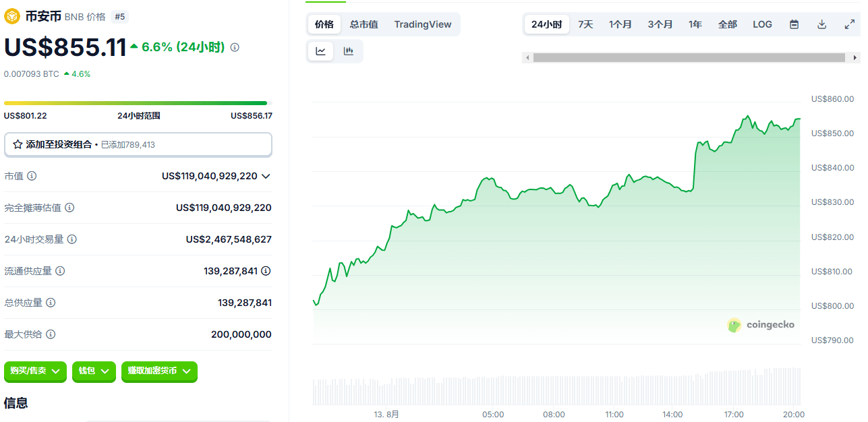
Task: Click the right arrow of chart scrollbar
Action: (855, 58)
